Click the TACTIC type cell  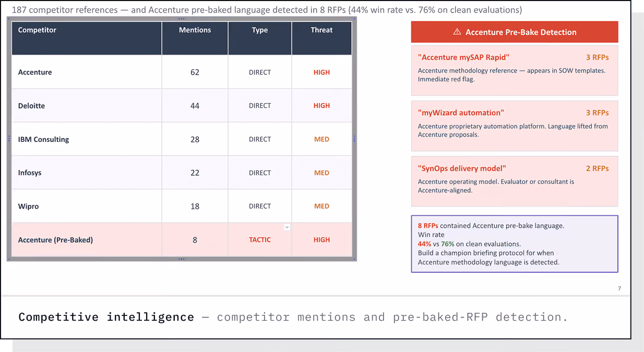point(260,240)
